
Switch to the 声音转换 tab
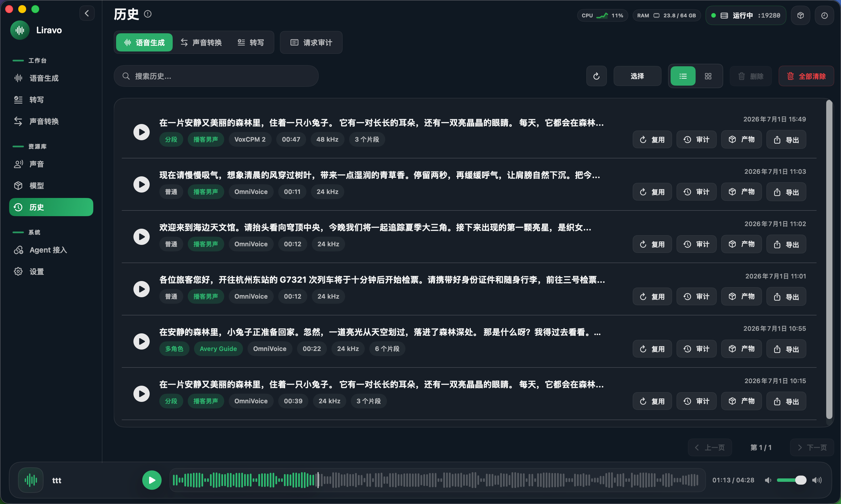(201, 42)
